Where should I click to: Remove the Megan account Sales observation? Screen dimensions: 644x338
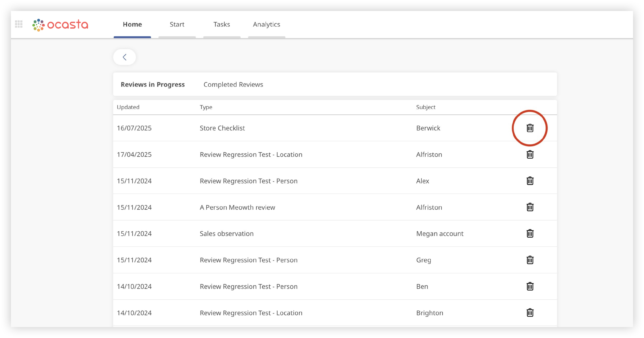[x=530, y=233]
